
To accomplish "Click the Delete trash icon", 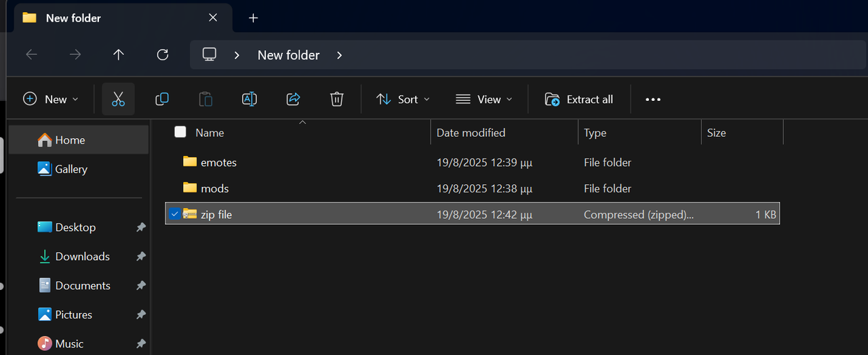I will [x=336, y=99].
